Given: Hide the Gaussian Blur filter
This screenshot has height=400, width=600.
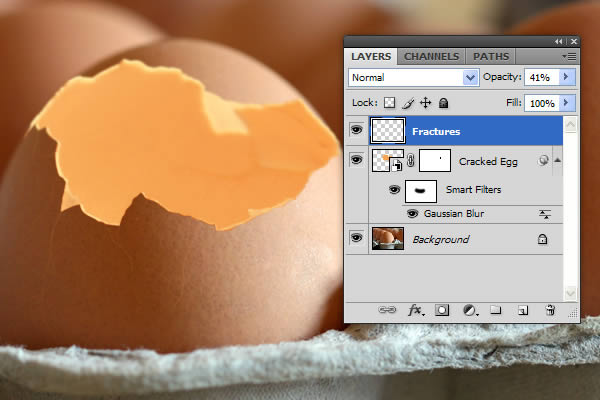Looking at the screenshot, I should 412,214.
